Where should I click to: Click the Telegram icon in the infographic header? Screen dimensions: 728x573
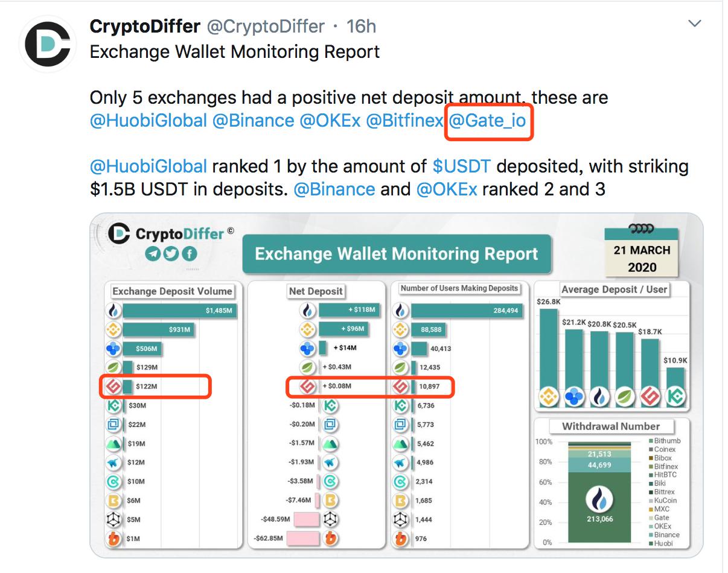153,254
